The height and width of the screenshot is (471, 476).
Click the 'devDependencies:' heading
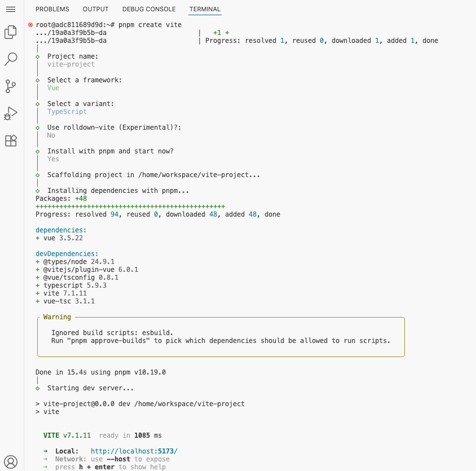(67, 254)
